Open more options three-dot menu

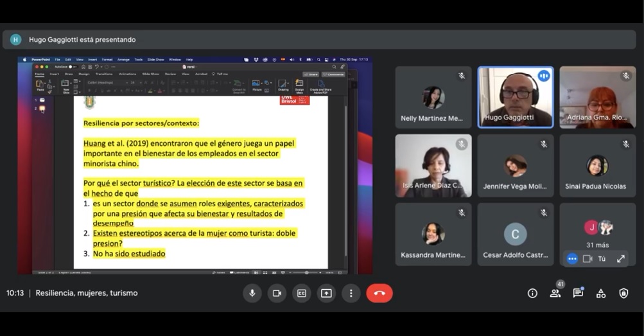coord(351,294)
